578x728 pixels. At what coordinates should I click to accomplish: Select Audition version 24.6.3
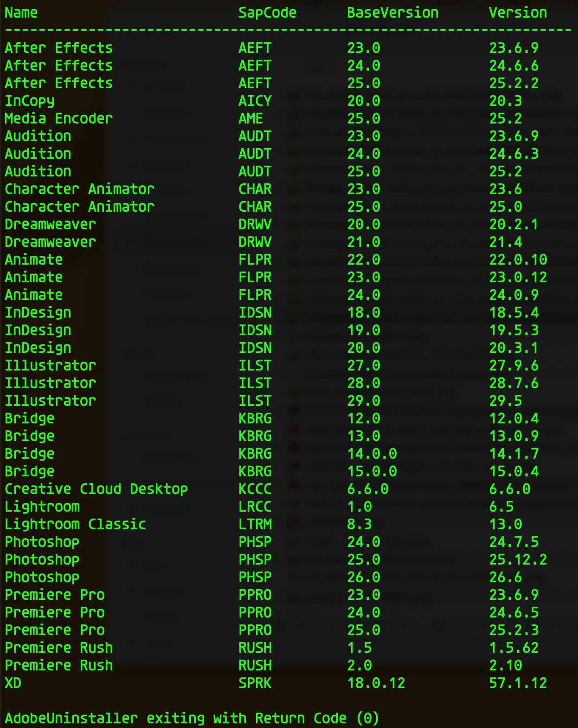[x=514, y=154]
